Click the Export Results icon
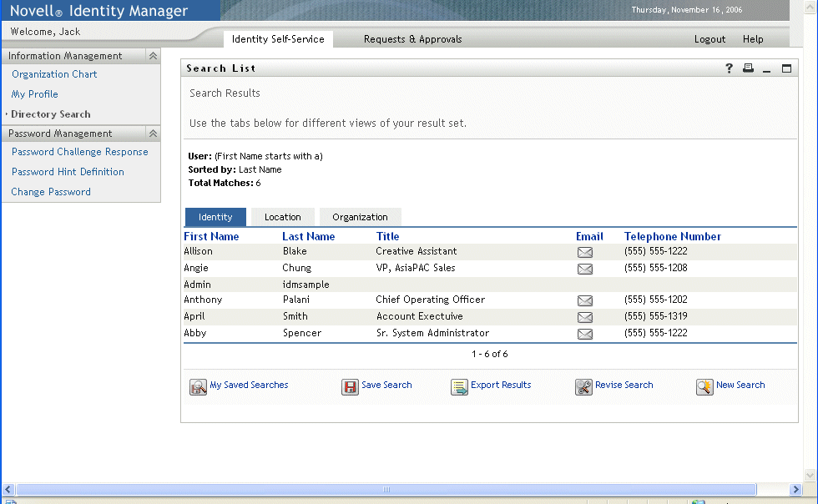Viewport: 818px width, 504px height. click(x=459, y=387)
